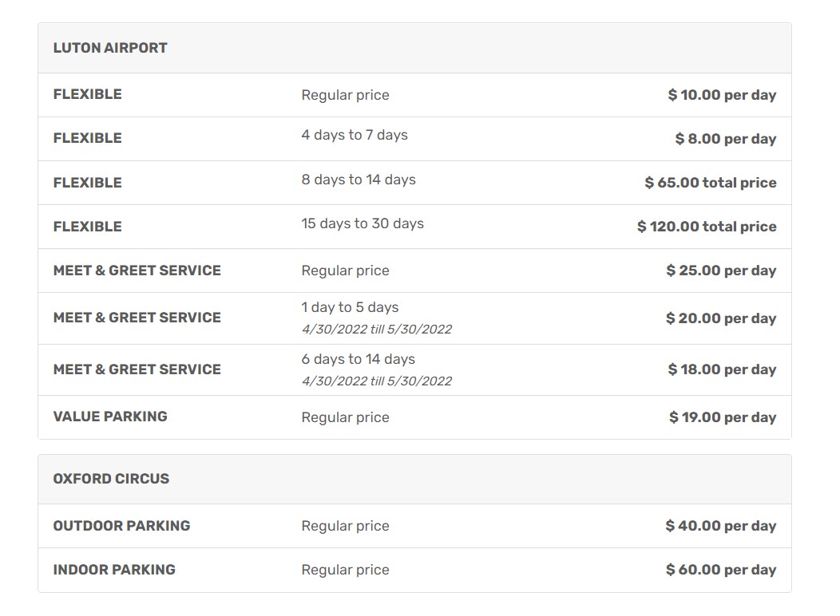
Task: Click "Regular price" in the $10.00 per day row
Action: [345, 95]
